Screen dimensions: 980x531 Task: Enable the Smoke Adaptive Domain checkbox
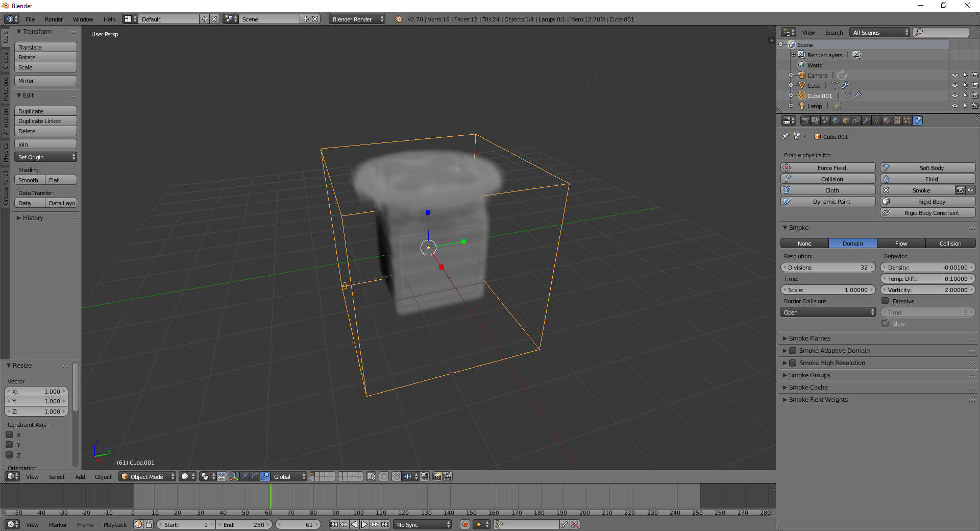tap(793, 351)
